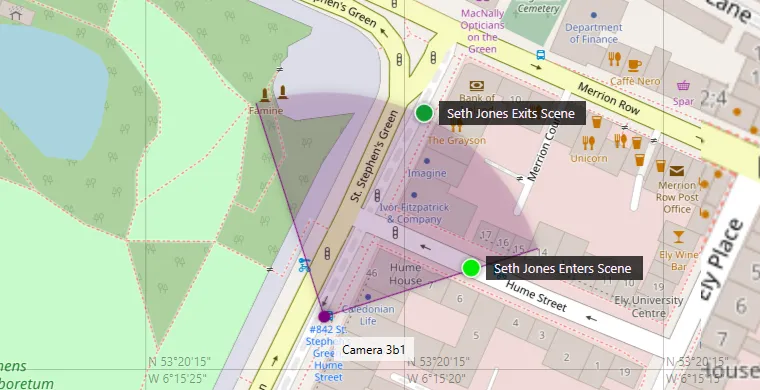
Task: Click the 'Hume House' building label
Action: pos(406,274)
